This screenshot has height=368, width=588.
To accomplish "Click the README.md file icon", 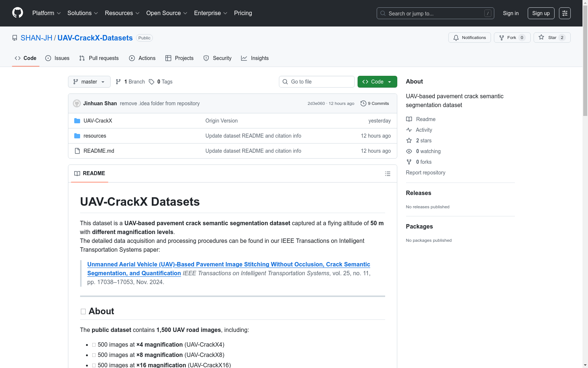I will coord(77,151).
